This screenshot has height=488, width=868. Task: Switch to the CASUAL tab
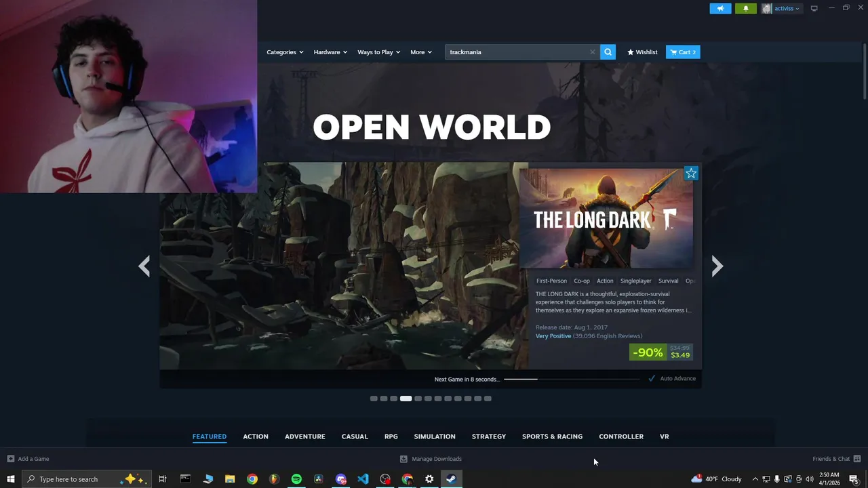click(355, 436)
